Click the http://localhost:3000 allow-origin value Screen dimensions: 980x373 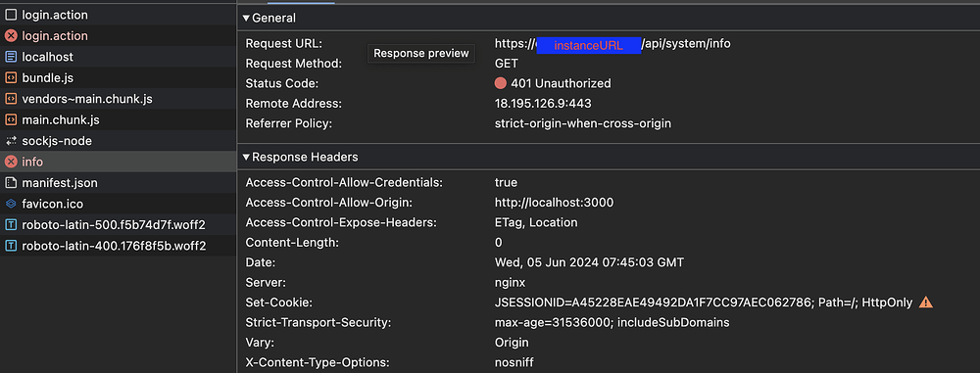click(x=554, y=203)
